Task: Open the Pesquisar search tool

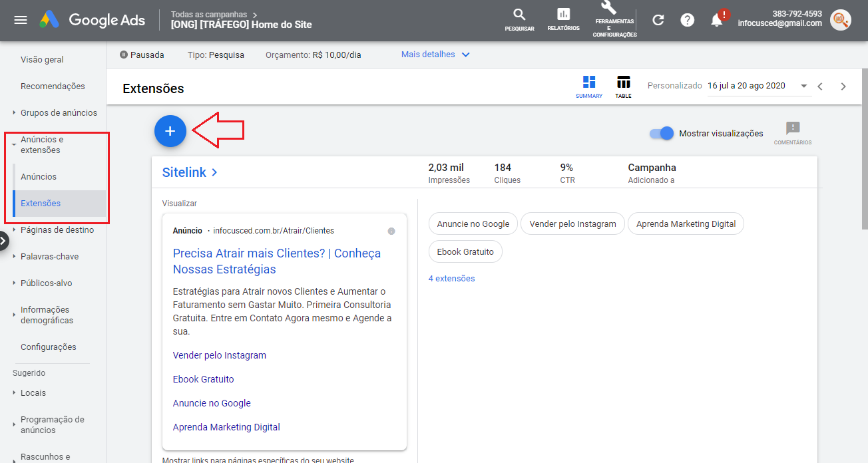Action: coord(519,20)
